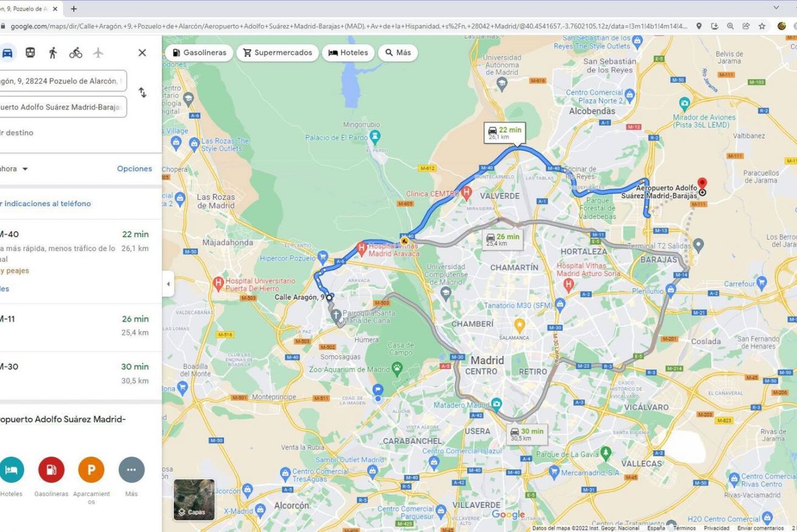Image resolution: width=797 pixels, height=532 pixels.
Task: Edit the origin address field
Action: [63, 81]
